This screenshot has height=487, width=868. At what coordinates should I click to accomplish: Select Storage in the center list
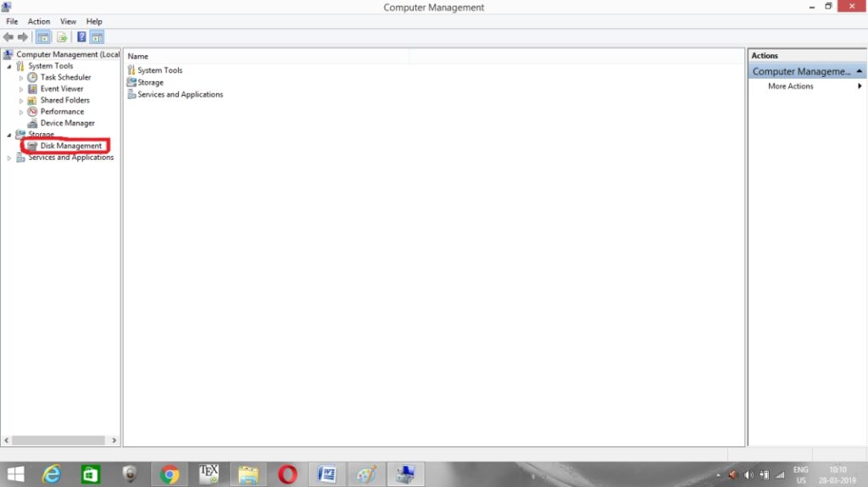click(x=150, y=82)
